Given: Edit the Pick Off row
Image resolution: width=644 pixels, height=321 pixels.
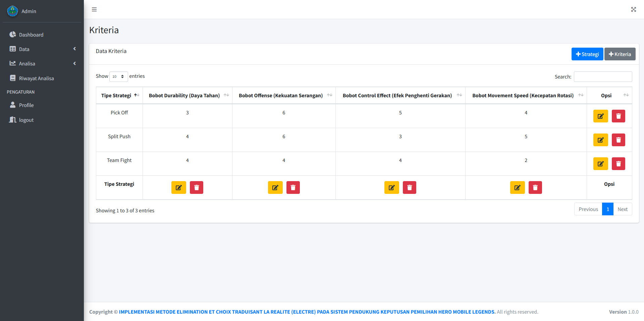Looking at the screenshot, I should click(600, 116).
